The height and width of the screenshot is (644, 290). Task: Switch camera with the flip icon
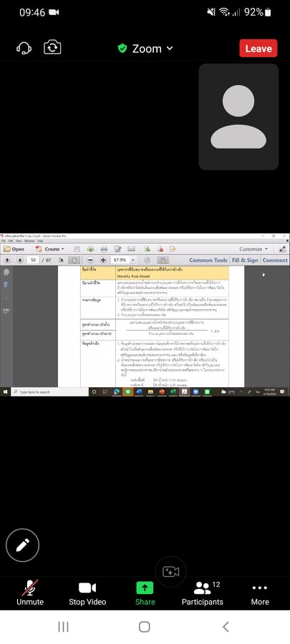coord(52,47)
